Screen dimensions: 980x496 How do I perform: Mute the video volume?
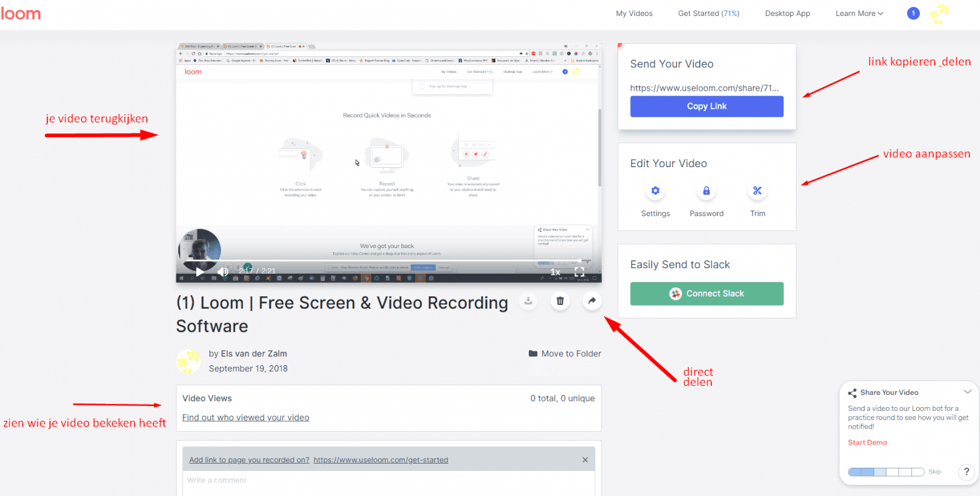click(x=223, y=271)
